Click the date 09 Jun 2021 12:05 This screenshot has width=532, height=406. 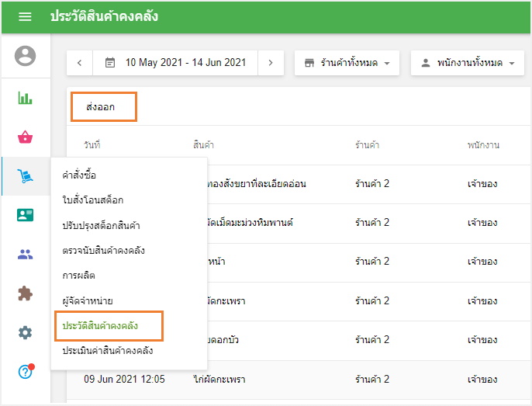tap(124, 379)
